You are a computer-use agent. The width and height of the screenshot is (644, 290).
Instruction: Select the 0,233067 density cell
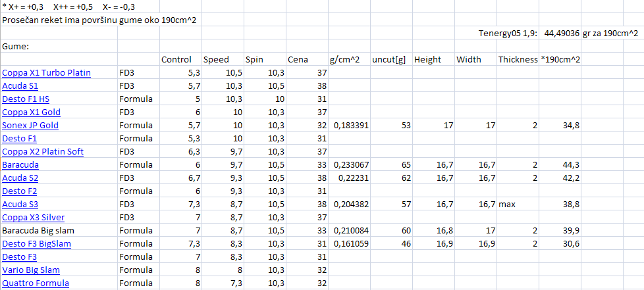(349, 165)
